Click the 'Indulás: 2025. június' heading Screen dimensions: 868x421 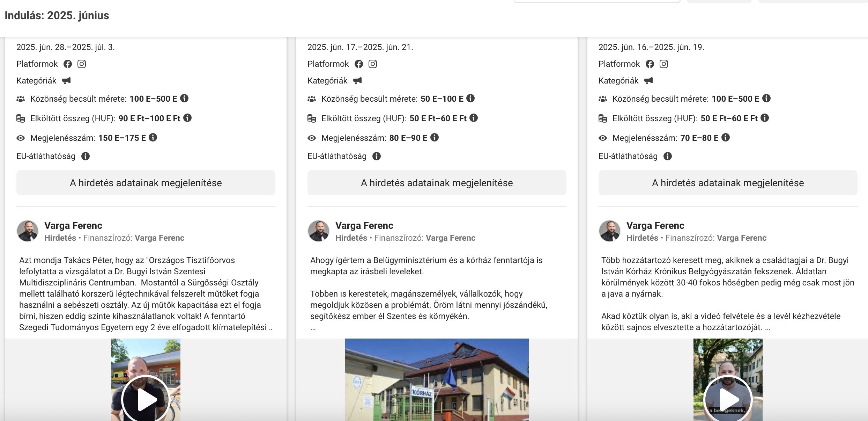coord(57,15)
